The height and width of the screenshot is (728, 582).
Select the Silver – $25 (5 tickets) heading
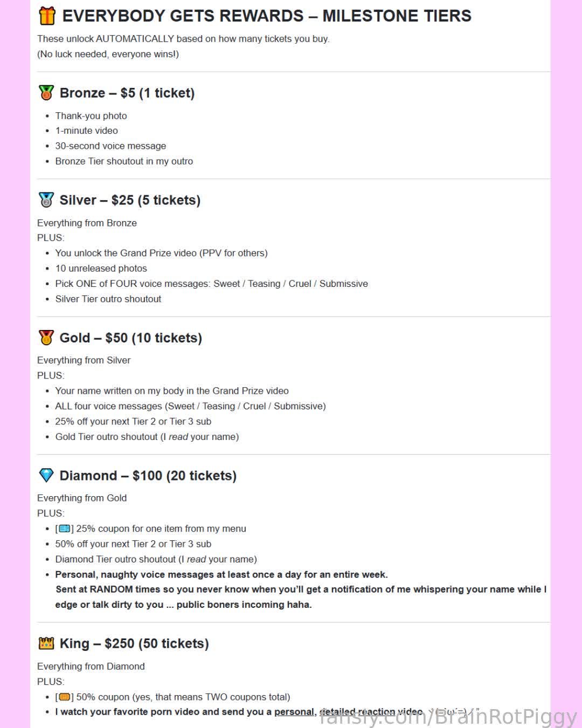click(130, 200)
